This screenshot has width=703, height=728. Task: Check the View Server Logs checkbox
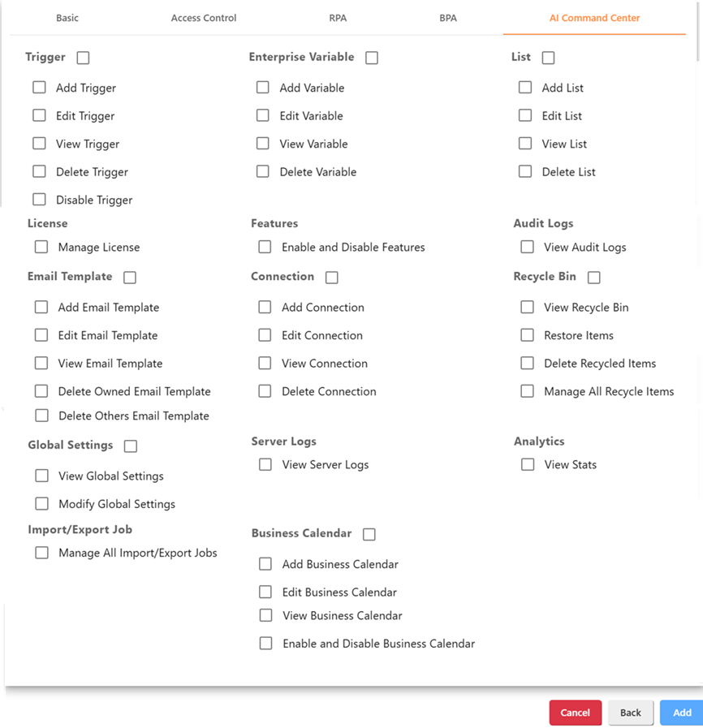pos(265,464)
